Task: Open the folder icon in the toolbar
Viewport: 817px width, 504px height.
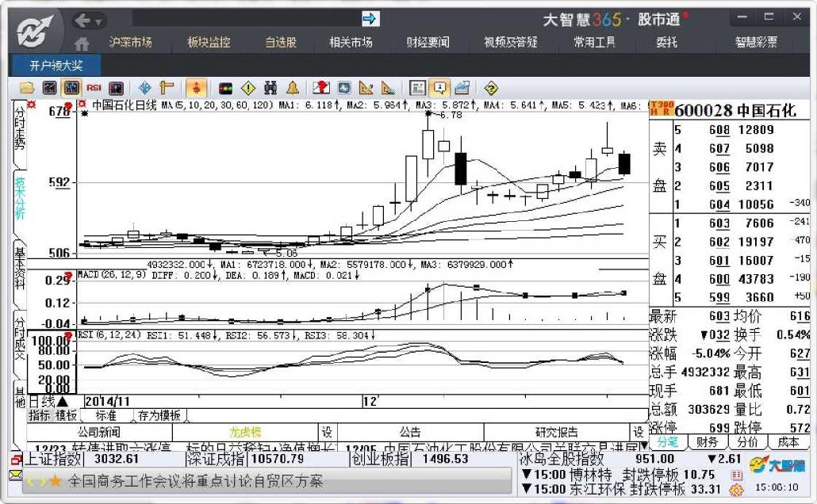Action: tap(27, 88)
